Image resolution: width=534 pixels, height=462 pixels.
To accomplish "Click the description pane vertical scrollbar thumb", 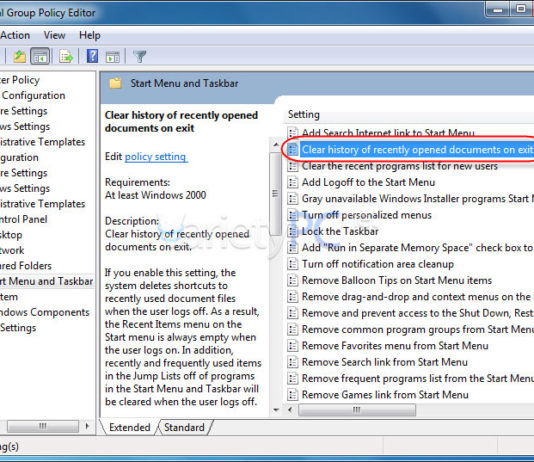I will (x=275, y=193).
